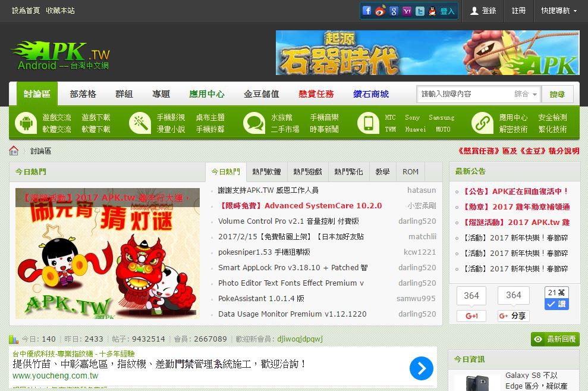Sign in with the Weibo icon

[x=381, y=11]
